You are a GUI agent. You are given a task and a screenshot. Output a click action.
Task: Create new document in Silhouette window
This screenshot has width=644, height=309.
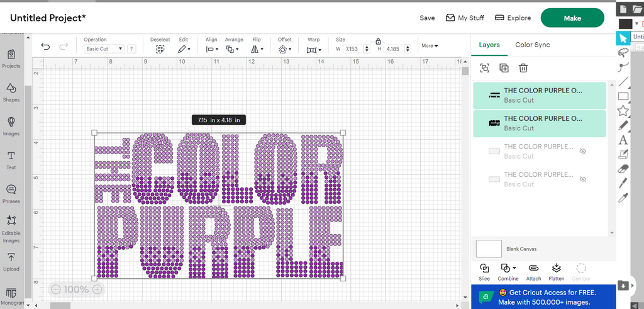(x=623, y=9)
